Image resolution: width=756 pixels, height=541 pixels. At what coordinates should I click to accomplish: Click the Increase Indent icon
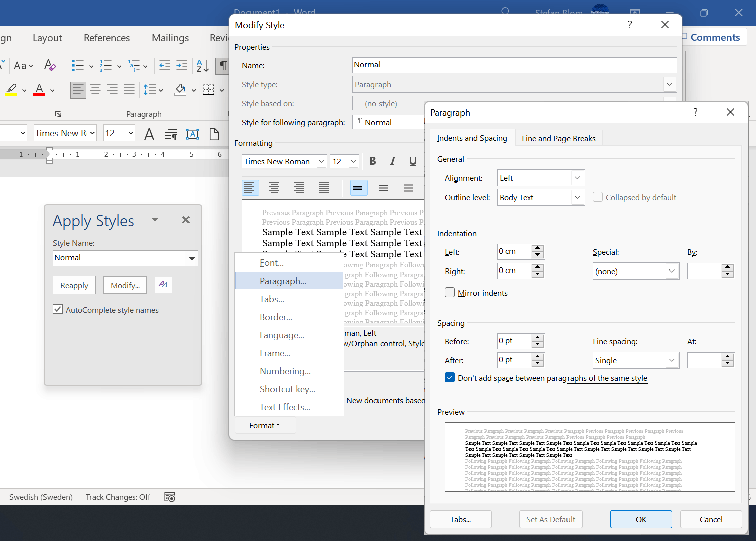(182, 65)
